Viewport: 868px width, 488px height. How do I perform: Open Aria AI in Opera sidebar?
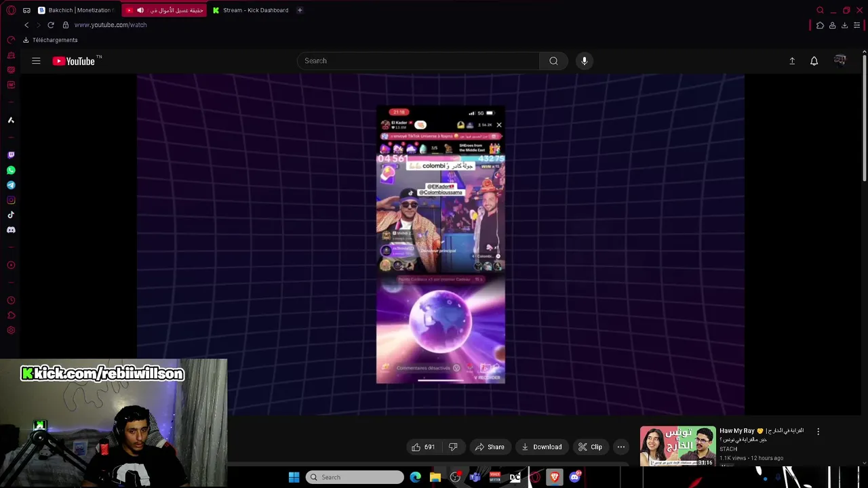pos(11,120)
